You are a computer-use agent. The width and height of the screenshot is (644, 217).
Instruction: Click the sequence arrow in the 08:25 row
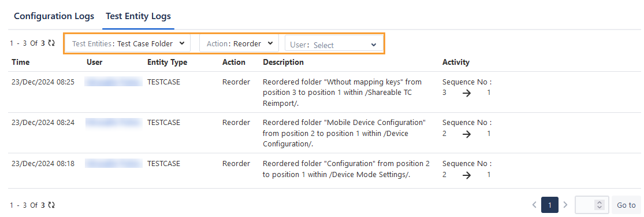coord(466,93)
